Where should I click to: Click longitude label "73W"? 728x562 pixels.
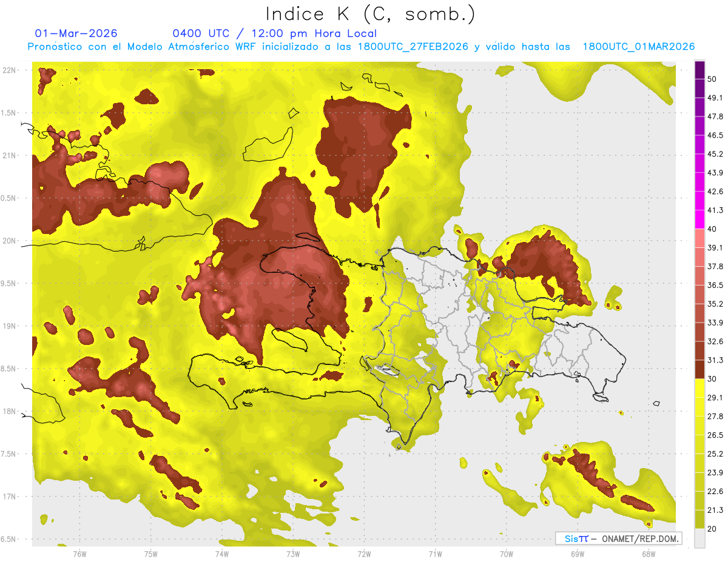pos(293,554)
